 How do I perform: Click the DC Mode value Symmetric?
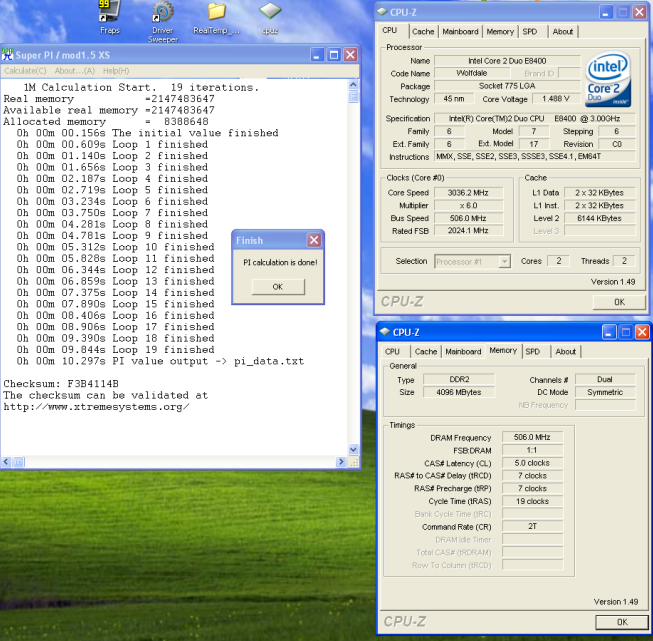pyautogui.click(x=605, y=392)
